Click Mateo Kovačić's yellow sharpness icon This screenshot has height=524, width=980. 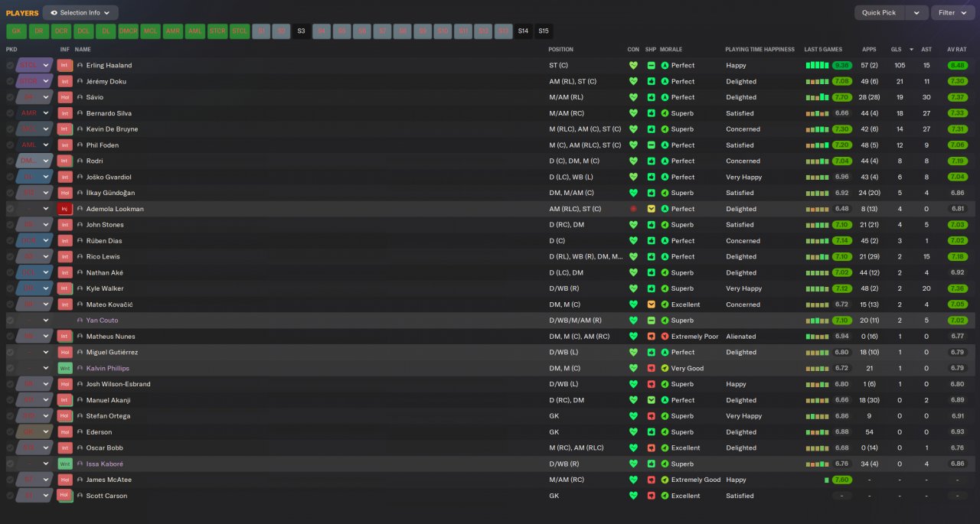point(651,304)
